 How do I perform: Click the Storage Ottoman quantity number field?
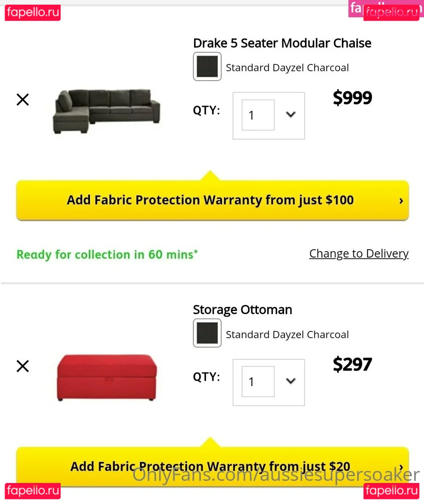pyautogui.click(x=257, y=381)
